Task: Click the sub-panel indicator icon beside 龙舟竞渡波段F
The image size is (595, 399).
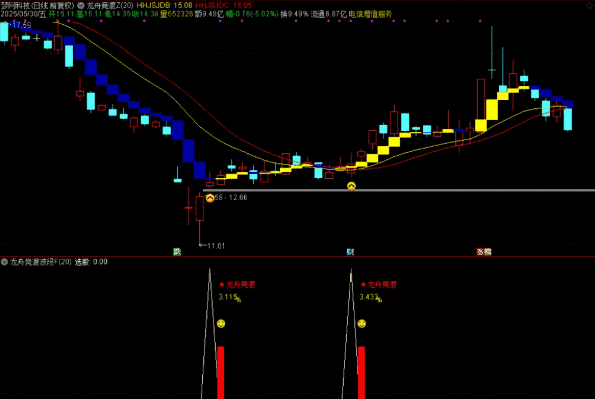Action: tap(5, 262)
